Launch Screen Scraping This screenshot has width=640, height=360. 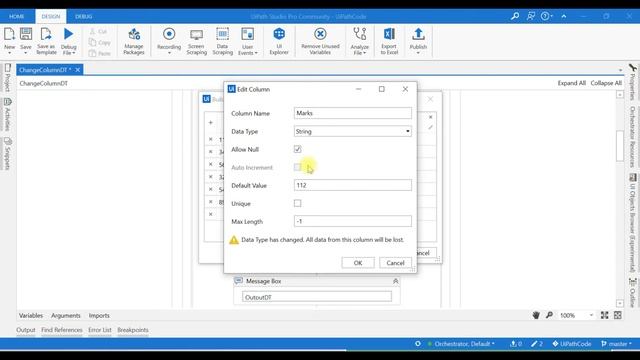196,41
